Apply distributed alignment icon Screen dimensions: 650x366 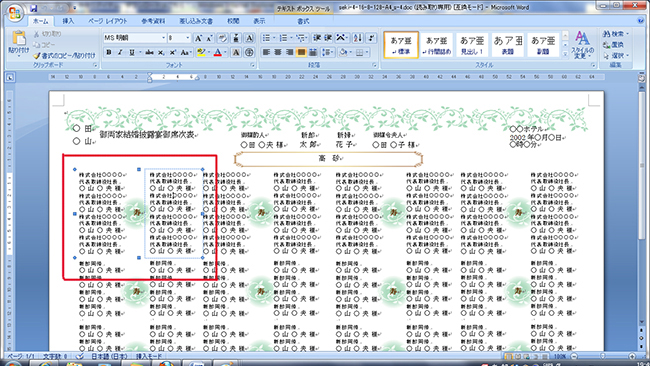pyautogui.click(x=313, y=52)
